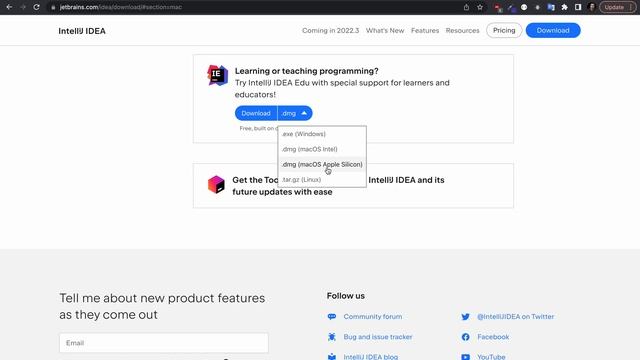Image resolution: width=640 pixels, height=360 pixels.
Task: Click 'Learning or teaching programming?' heading
Action: (307, 71)
